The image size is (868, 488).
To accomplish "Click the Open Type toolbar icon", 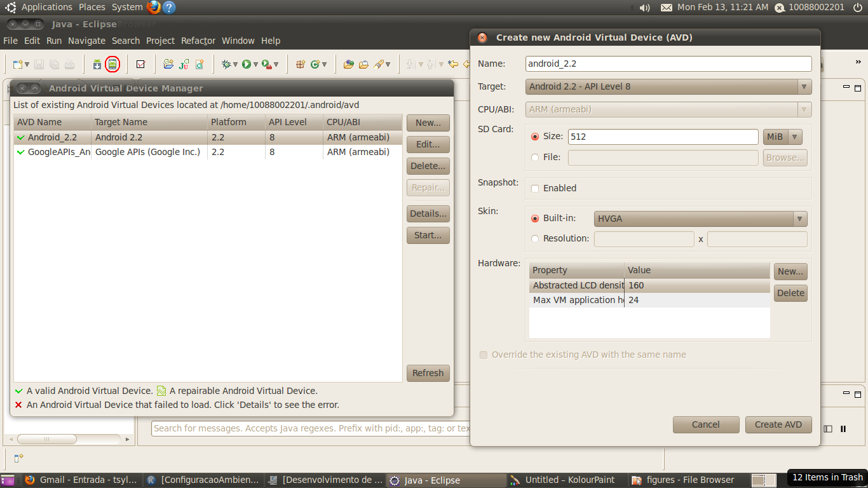I will click(x=348, y=64).
